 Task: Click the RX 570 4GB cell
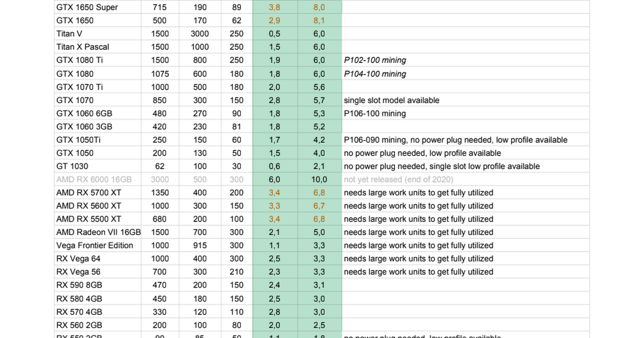point(98,312)
